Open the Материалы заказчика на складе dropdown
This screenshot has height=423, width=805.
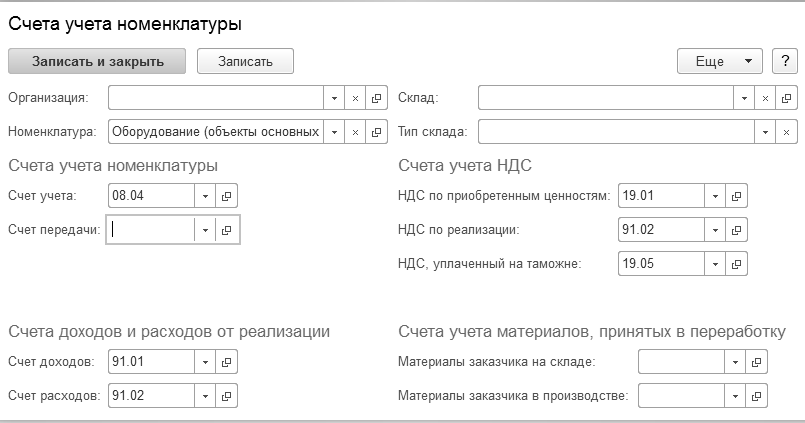[x=734, y=362]
